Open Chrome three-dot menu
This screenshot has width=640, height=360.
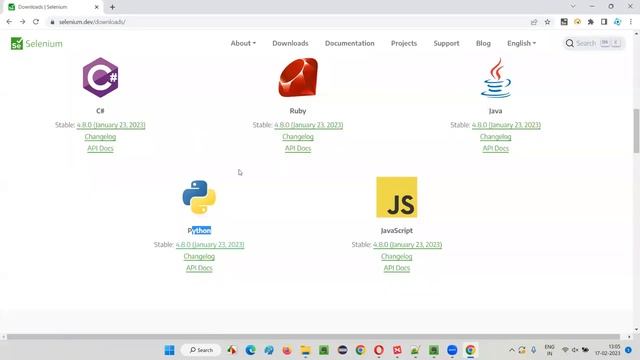631,22
